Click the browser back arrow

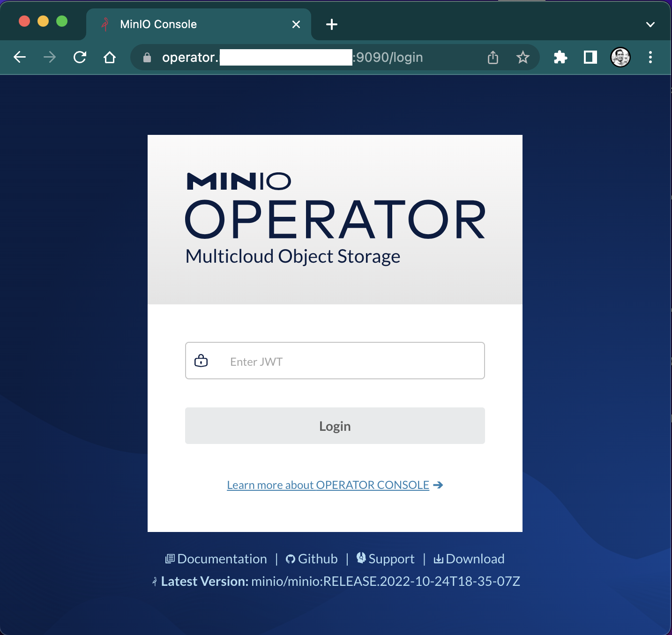click(20, 57)
